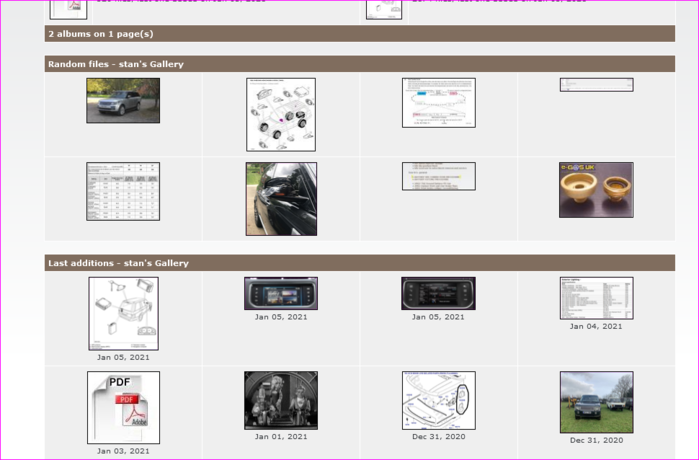Open the Jan 05, 2021 vehicle module diagram
This screenshot has height=460, width=699.
point(123,313)
